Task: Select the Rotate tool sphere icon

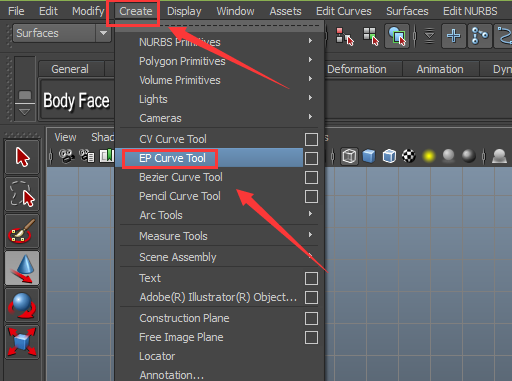Action: [x=22, y=305]
